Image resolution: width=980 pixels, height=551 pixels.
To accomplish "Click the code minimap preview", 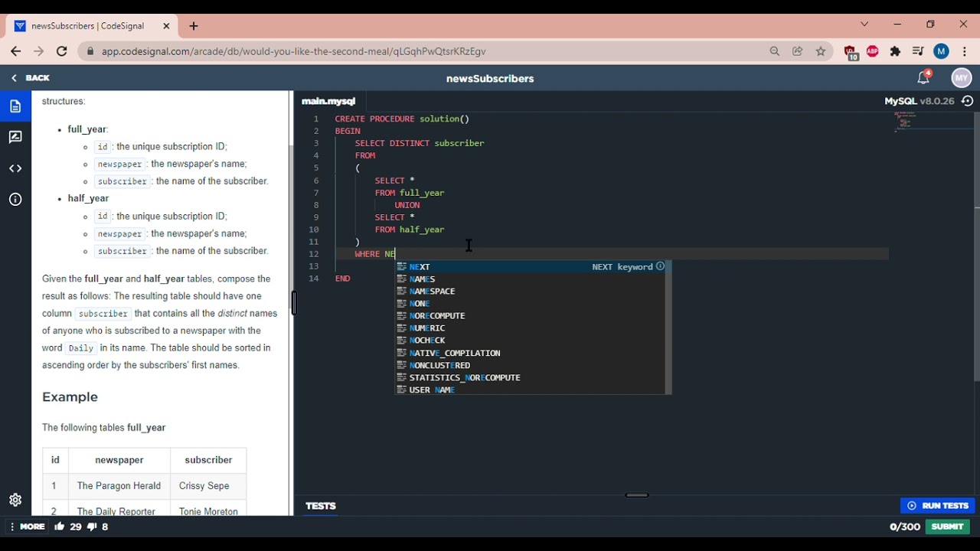I will 906,122.
